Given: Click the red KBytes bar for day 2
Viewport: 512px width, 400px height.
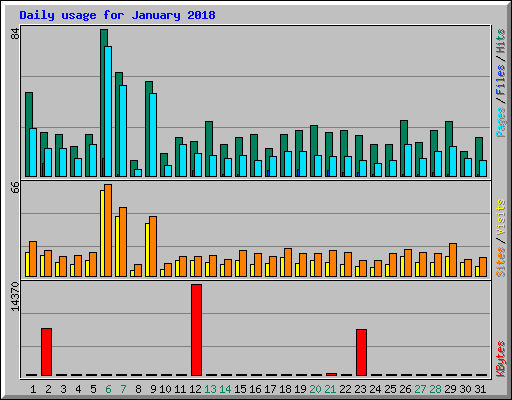Looking at the screenshot, I should point(46,352).
